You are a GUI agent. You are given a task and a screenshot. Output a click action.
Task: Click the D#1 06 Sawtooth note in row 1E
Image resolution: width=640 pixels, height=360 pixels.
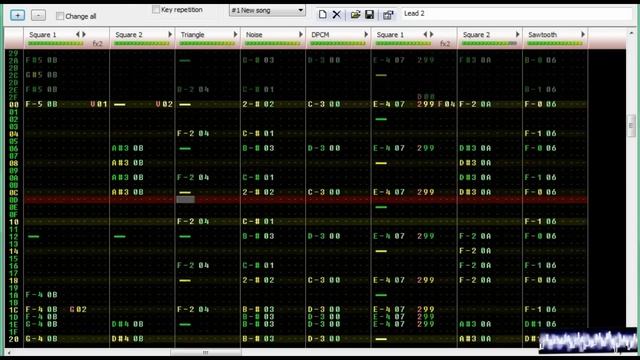click(x=540, y=324)
